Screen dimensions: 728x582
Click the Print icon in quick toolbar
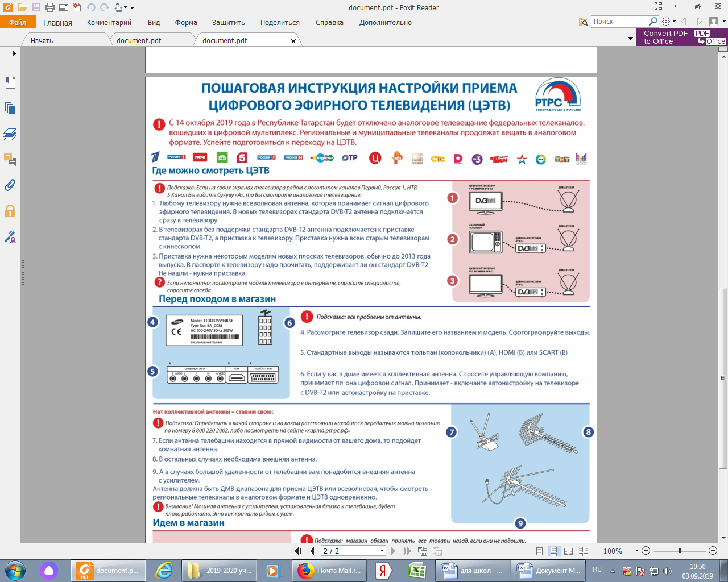pyautogui.click(x=49, y=7)
